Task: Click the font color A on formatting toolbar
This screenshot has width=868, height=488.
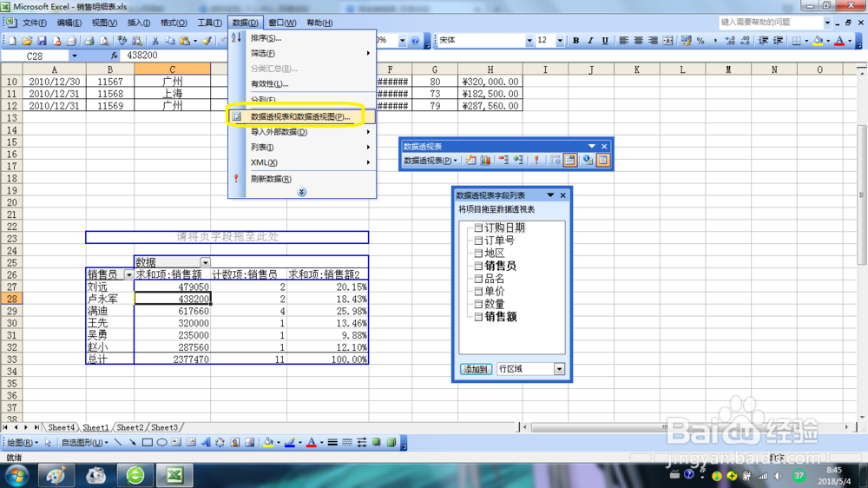Action: (x=839, y=41)
